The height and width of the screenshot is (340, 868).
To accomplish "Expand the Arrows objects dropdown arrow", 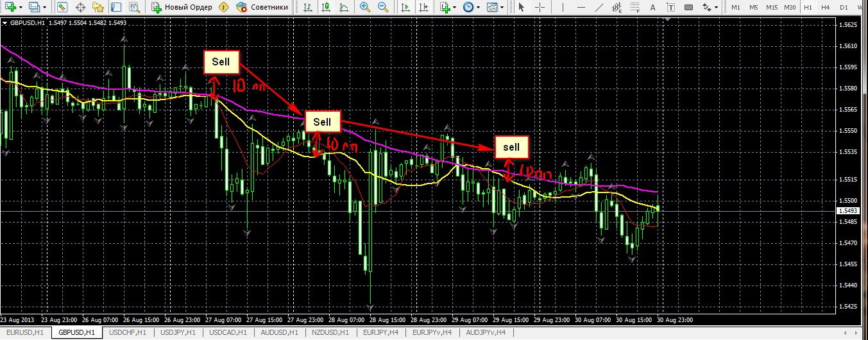I will 717,8.
